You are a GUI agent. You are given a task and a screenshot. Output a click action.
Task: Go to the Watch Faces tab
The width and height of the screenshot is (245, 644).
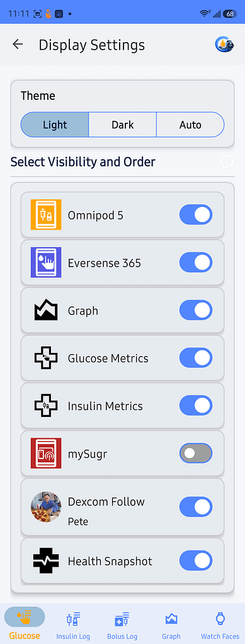[x=220, y=625]
